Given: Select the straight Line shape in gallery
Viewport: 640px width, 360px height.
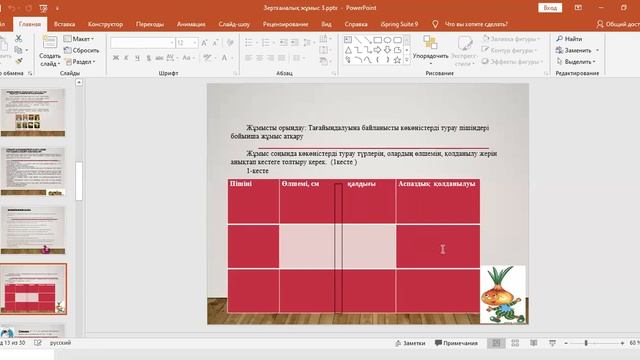Looking at the screenshot, I should coord(358,40).
